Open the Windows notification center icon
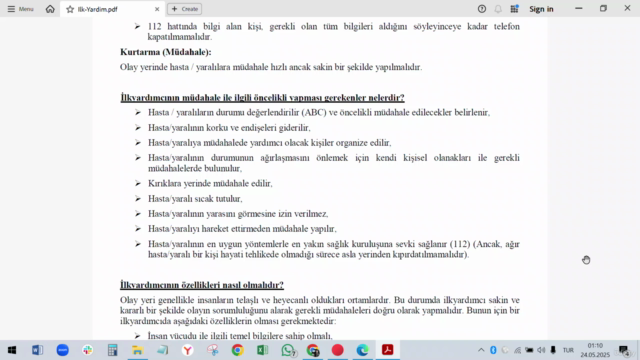The height and width of the screenshot is (360, 640). (624, 351)
